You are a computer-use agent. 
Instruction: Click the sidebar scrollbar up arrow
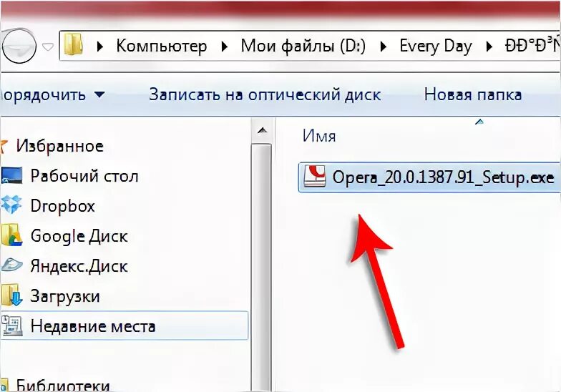pos(263,130)
